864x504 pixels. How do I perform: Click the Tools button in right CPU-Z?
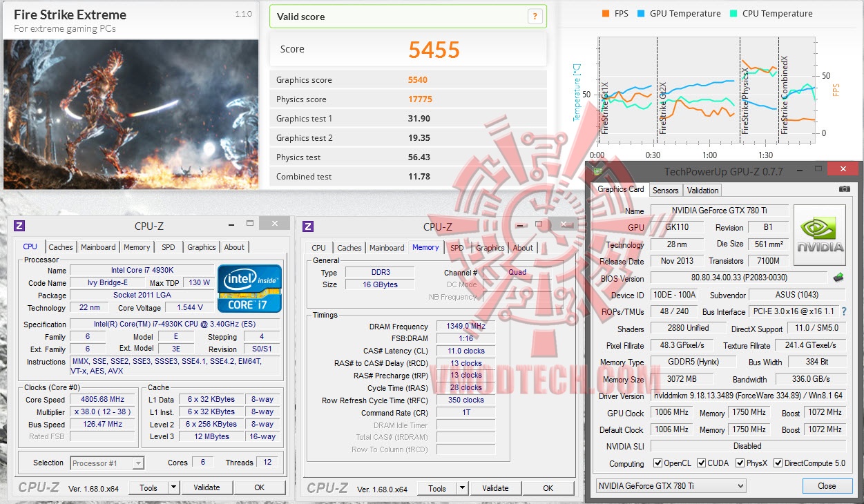click(437, 488)
